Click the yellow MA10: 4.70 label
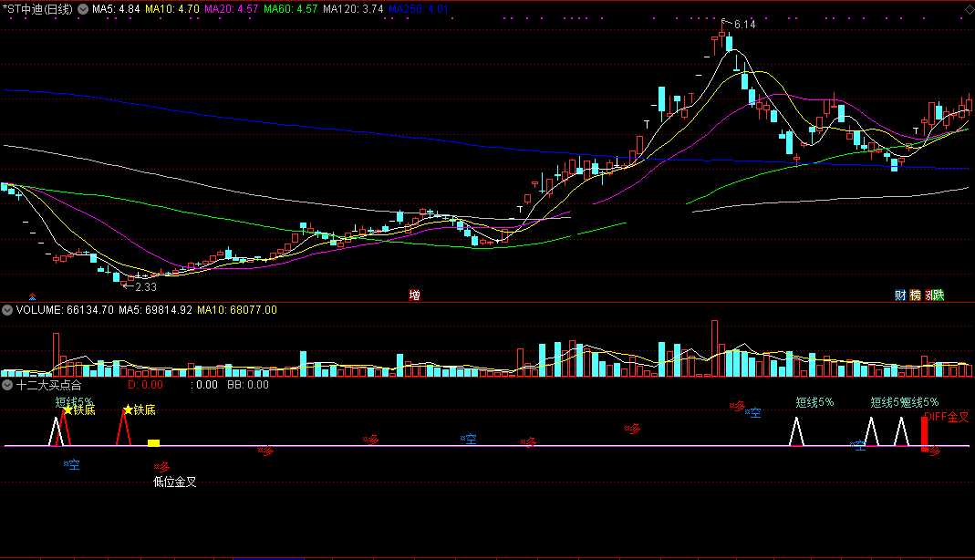This screenshot has width=975, height=560. pyautogui.click(x=172, y=9)
